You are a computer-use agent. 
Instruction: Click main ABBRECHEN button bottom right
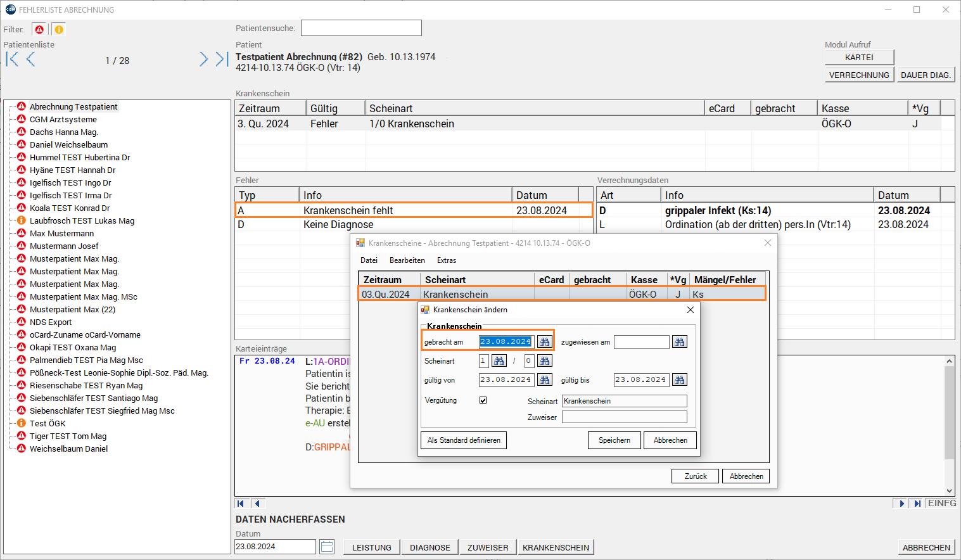coord(926,547)
